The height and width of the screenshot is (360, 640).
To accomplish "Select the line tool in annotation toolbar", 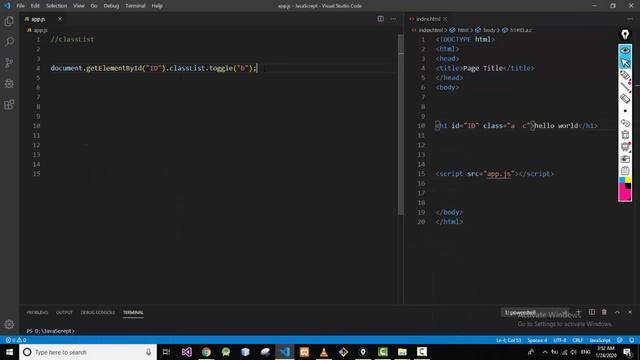I will point(625,87).
